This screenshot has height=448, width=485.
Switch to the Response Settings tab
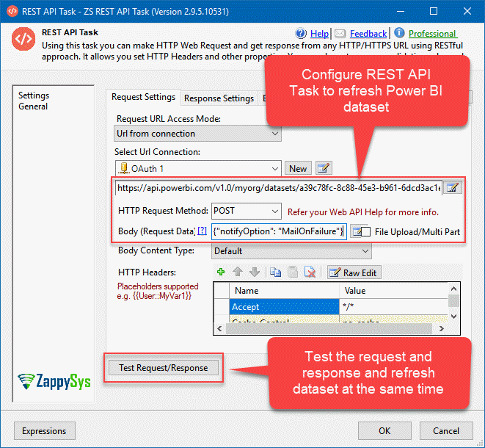click(219, 98)
